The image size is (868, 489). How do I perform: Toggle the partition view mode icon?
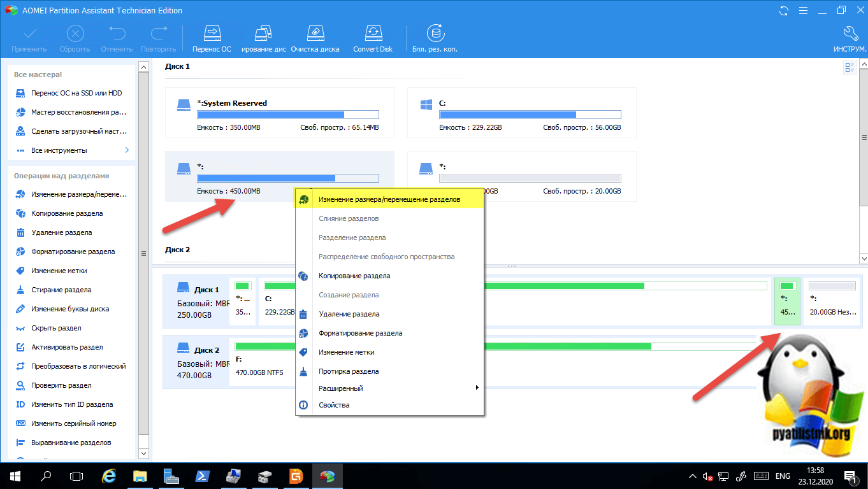click(849, 68)
